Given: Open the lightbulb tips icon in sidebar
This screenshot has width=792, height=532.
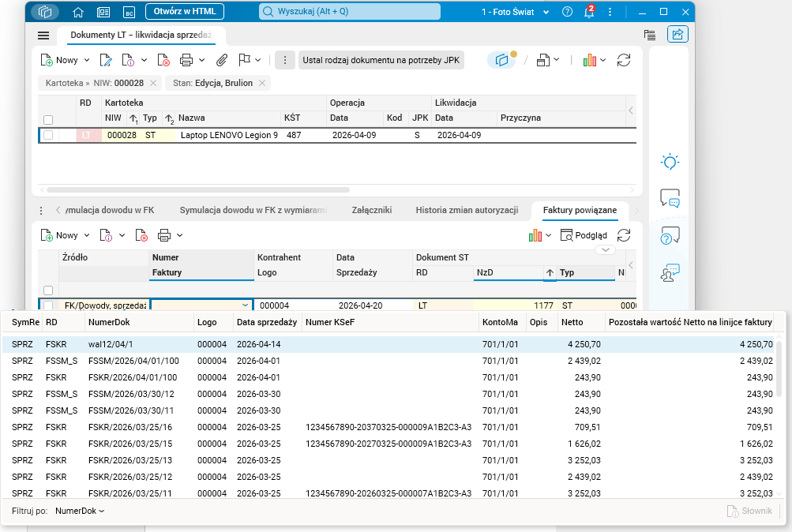Looking at the screenshot, I should (x=670, y=162).
